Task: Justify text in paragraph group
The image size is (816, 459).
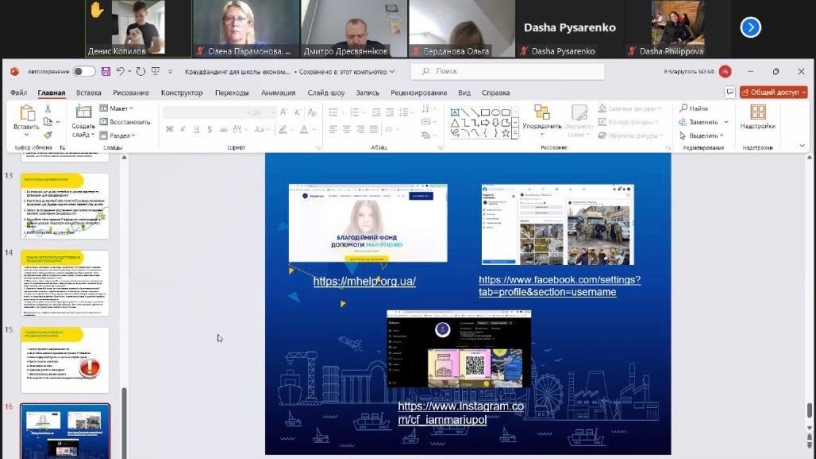Action: pyautogui.click(x=374, y=129)
